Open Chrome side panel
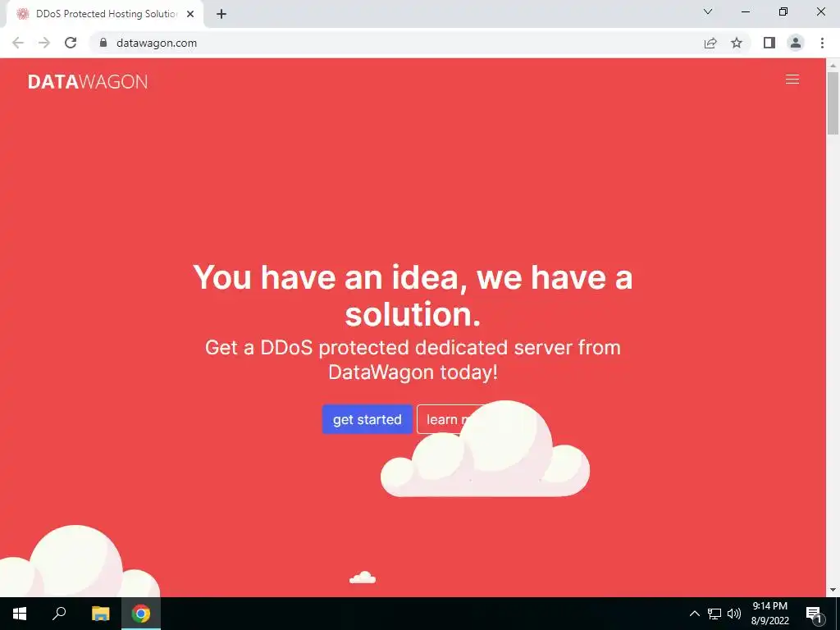The image size is (840, 630). pyautogui.click(x=769, y=43)
